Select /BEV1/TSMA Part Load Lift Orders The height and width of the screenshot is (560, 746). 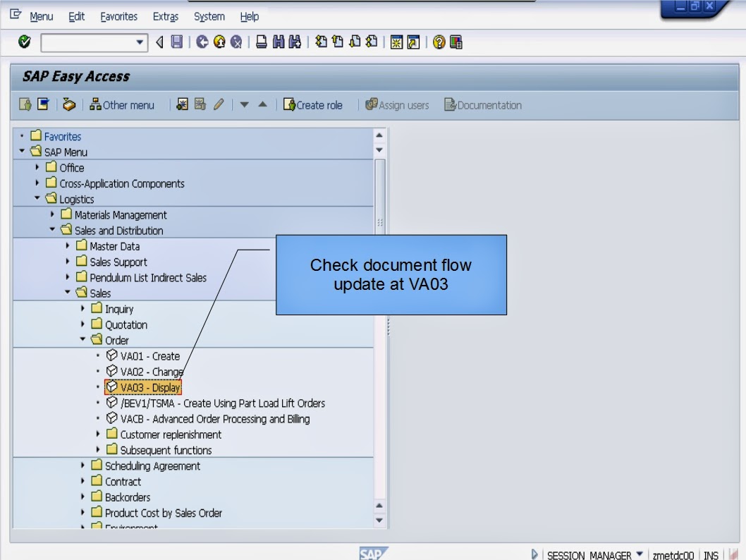[216, 403]
